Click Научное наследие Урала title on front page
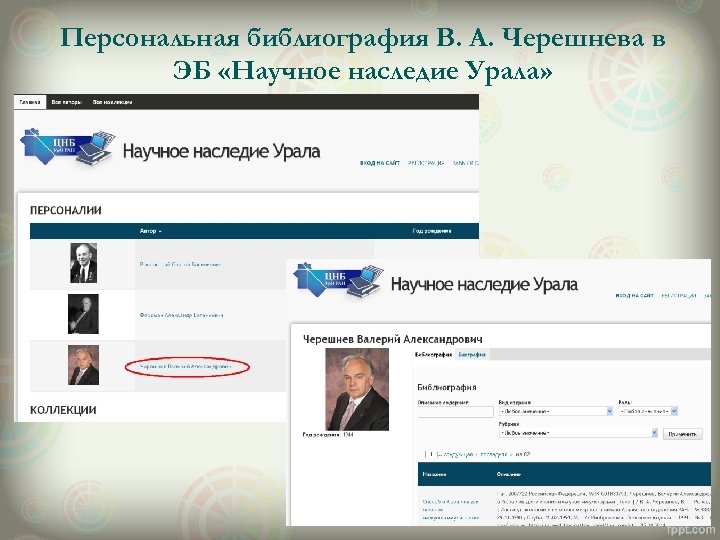 (x=484, y=284)
